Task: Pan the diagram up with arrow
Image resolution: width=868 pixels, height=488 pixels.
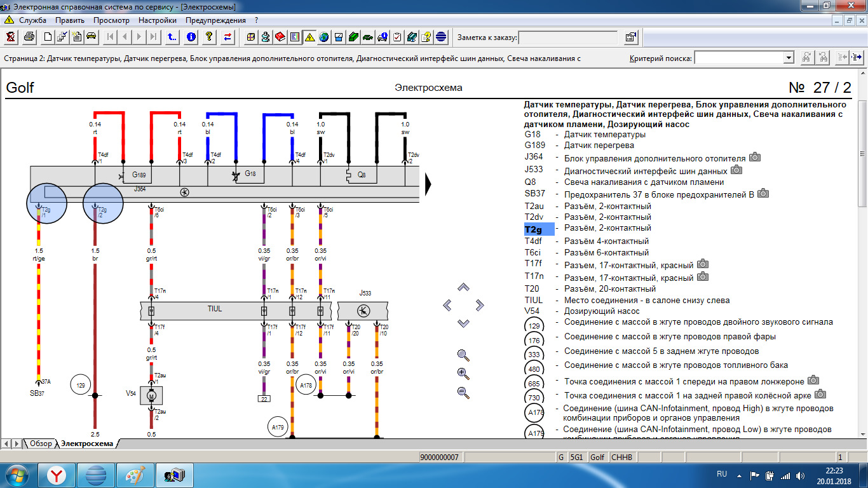Action: [463, 287]
